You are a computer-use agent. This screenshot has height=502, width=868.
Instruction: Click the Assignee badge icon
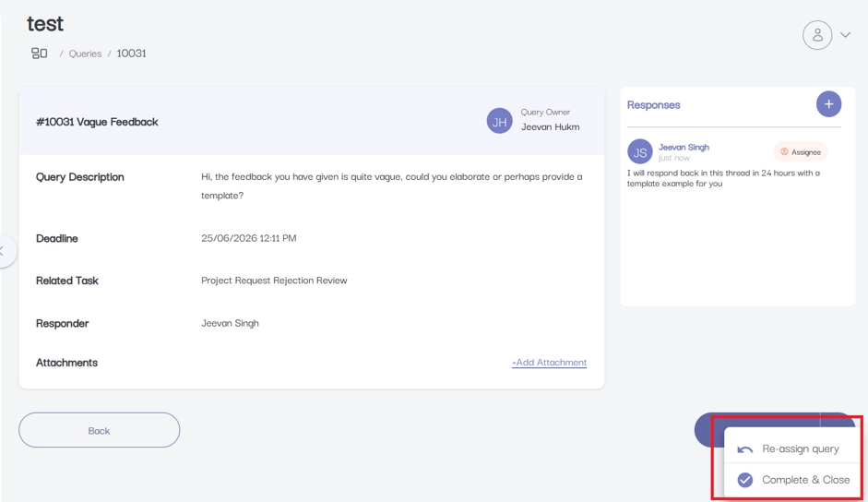(784, 152)
